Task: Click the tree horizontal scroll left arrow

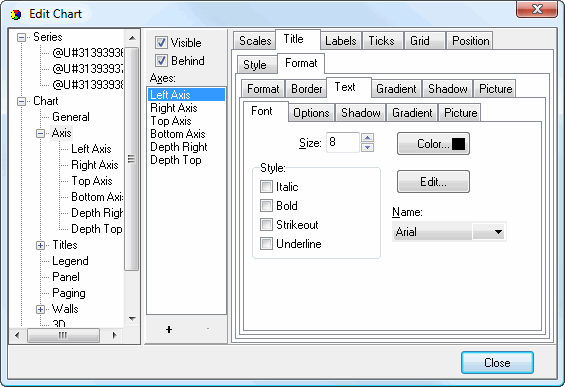Action: click(17, 335)
